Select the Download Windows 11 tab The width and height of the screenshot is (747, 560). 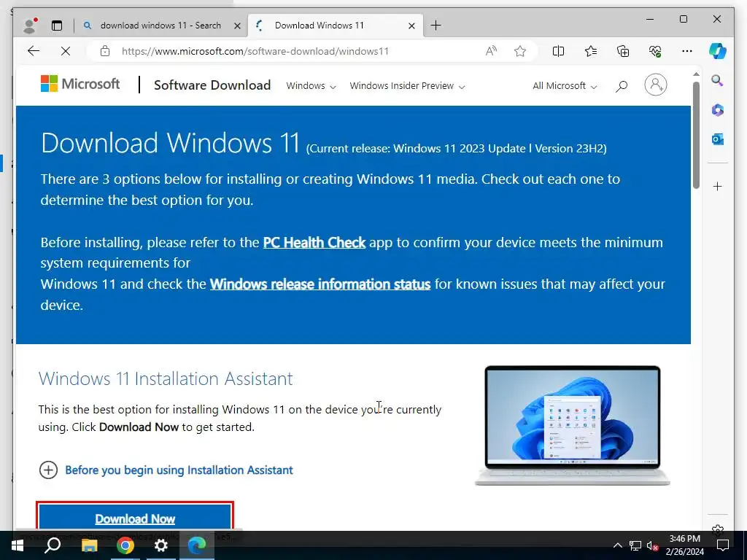click(x=320, y=26)
